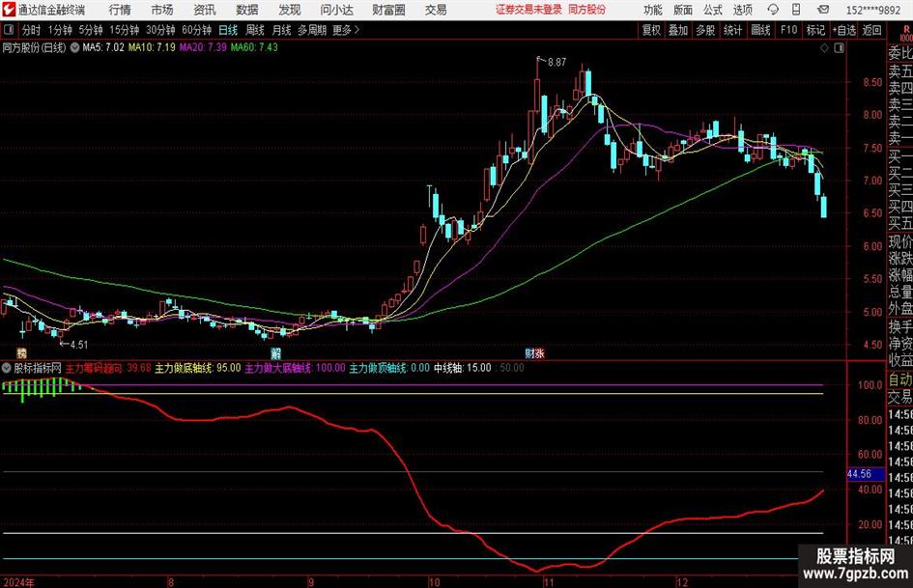Image resolution: width=913 pixels, height=588 pixels.
Task: Switch to 60分钟 period
Action: coord(197,30)
